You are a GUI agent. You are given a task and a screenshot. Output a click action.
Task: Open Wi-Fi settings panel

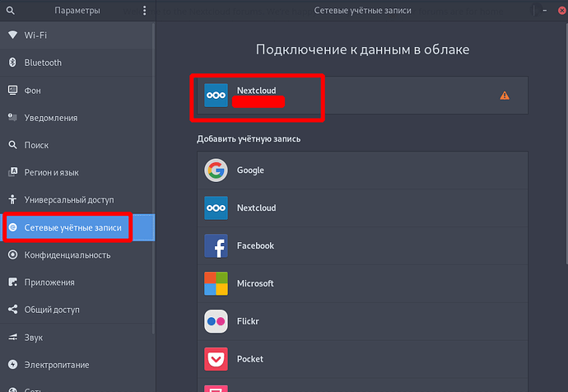pos(77,35)
